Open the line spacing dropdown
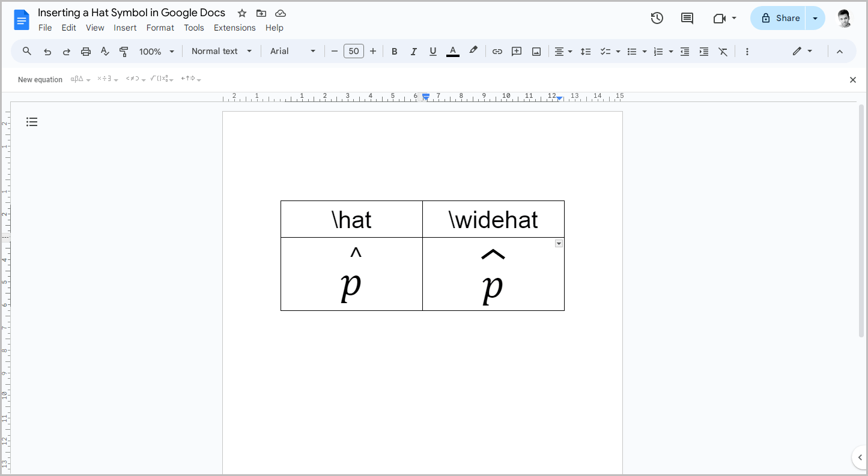Screen dimensions: 868x476 click(x=586, y=51)
